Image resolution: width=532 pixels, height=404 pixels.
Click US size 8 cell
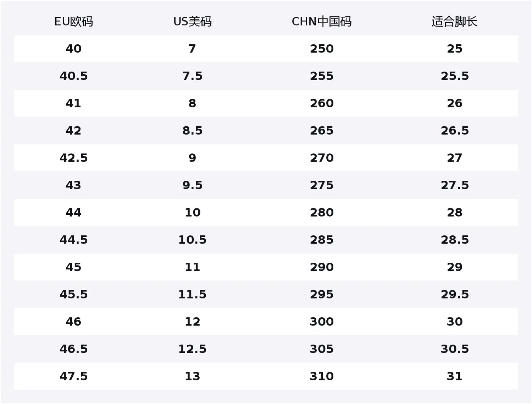[192, 103]
